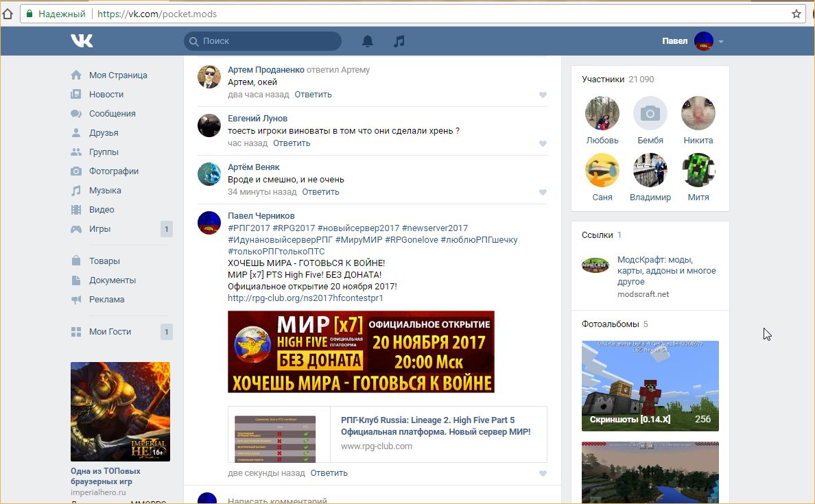Open Сообщения from the sidebar

pyautogui.click(x=112, y=114)
